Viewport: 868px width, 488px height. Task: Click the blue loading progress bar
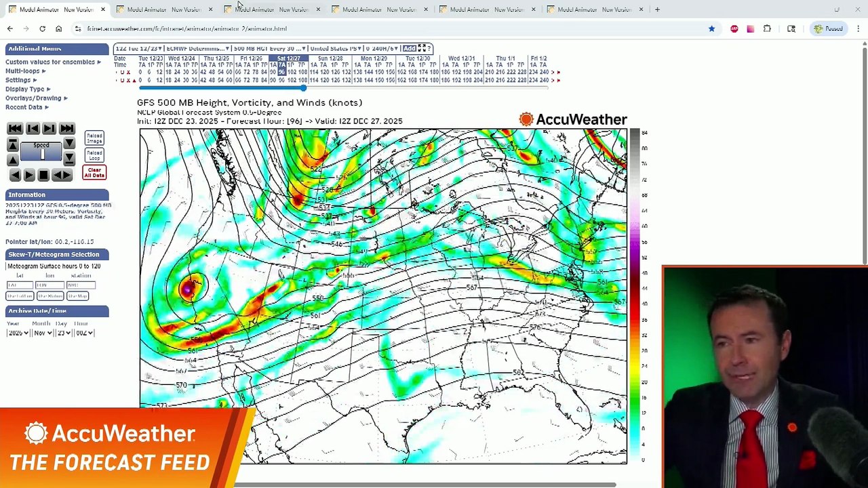222,88
